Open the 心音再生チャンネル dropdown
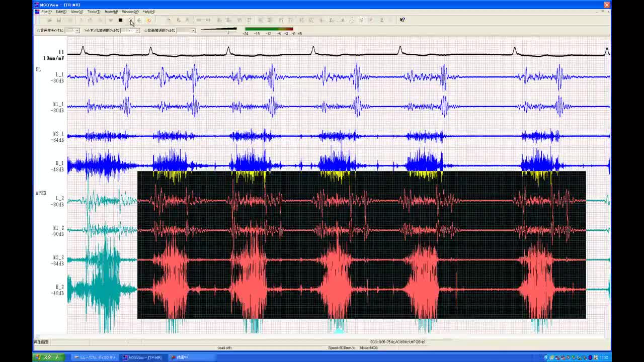 point(77,31)
